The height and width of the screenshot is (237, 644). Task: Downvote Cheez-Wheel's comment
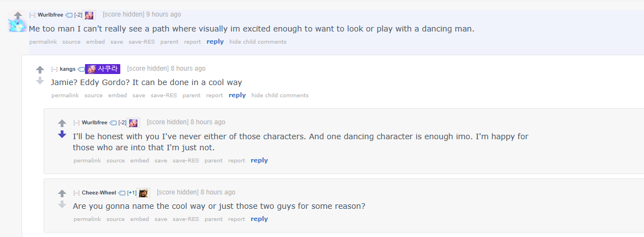coord(62,204)
